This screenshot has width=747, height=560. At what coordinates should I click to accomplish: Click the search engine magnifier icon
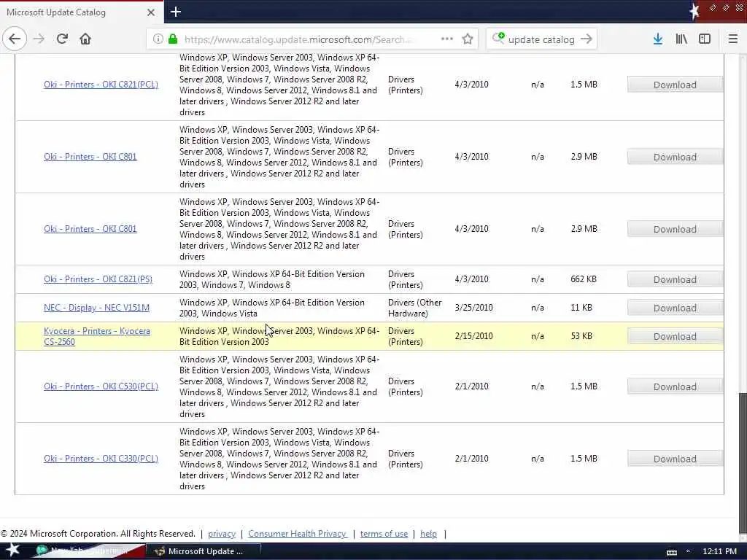tap(498, 39)
